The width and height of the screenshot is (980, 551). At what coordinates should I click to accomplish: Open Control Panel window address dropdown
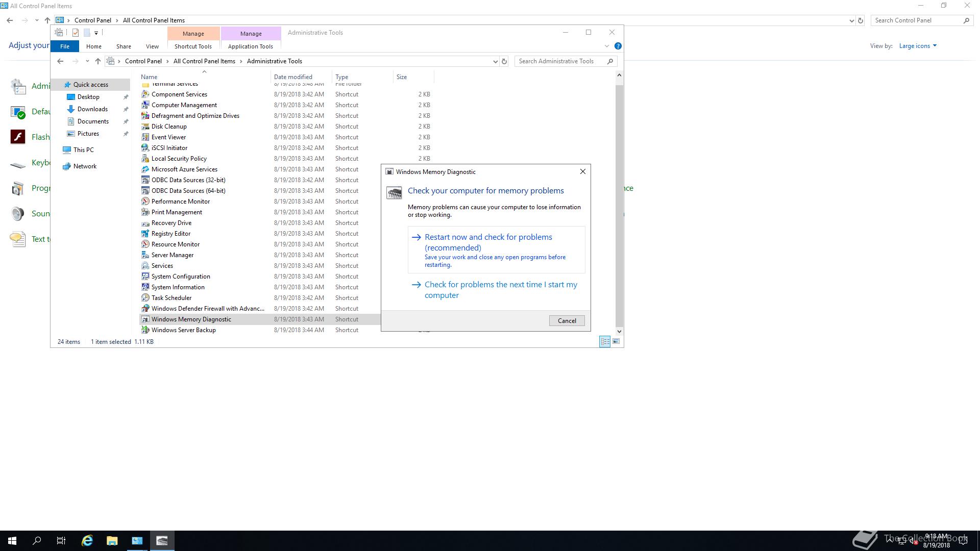pyautogui.click(x=851, y=20)
